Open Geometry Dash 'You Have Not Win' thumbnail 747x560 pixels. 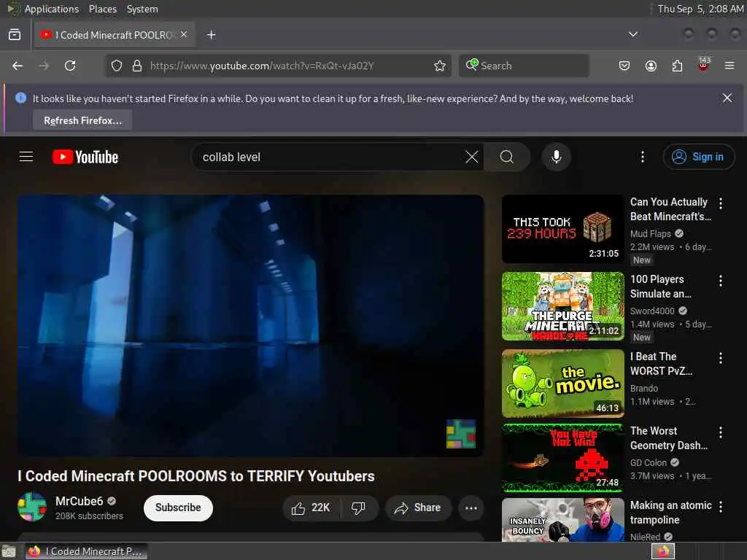tap(562, 458)
